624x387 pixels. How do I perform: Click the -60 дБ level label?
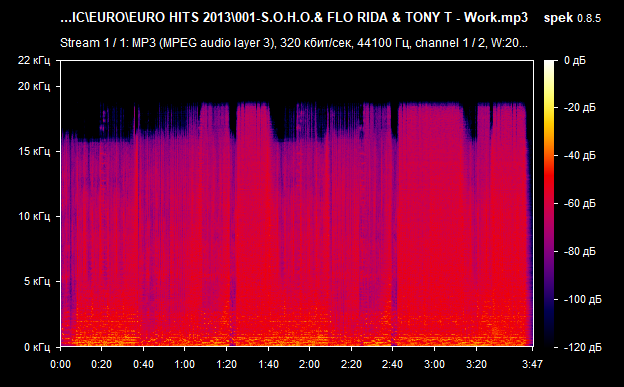pyautogui.click(x=579, y=203)
